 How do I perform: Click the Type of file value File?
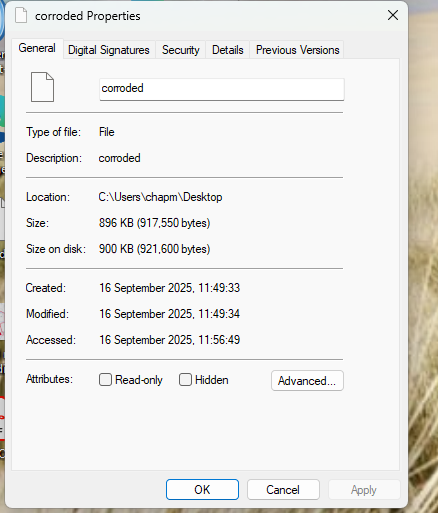(107, 132)
